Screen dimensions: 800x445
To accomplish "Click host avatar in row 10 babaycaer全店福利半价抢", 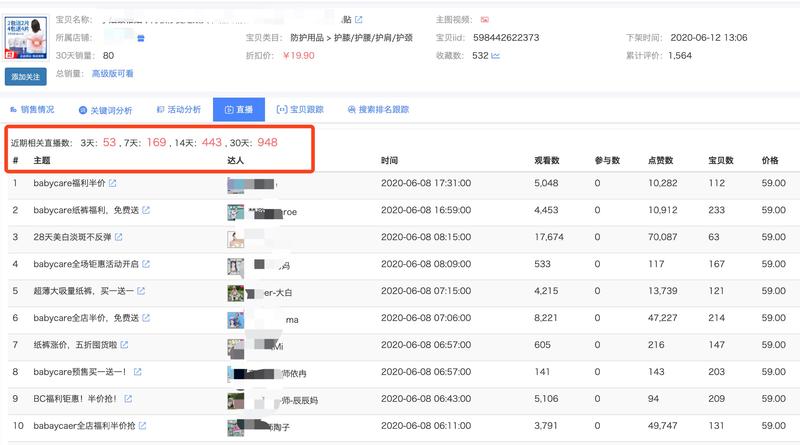I will tap(235, 428).
